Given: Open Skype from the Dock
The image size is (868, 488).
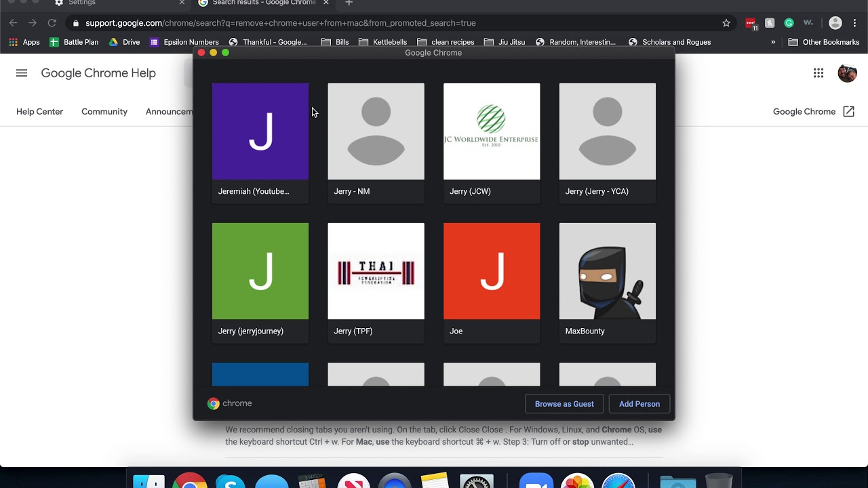Looking at the screenshot, I should coord(231,480).
